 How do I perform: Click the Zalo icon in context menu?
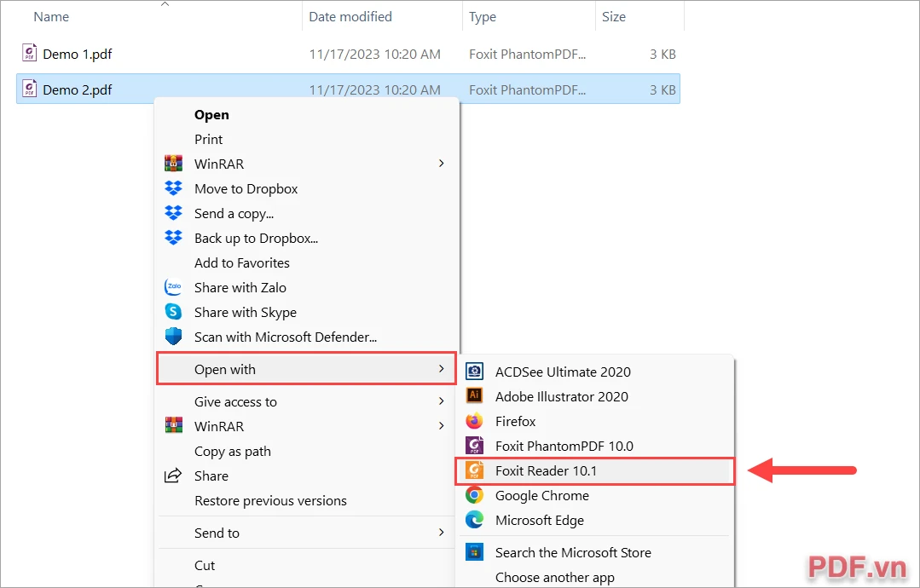point(174,287)
